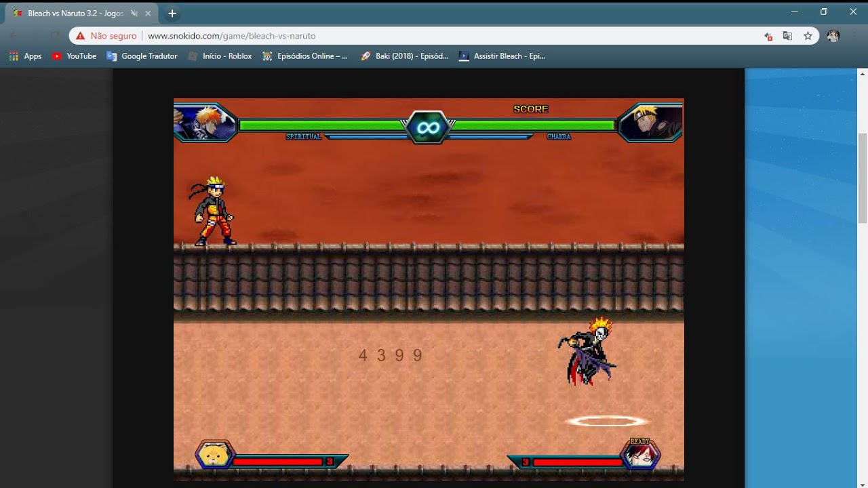Click the browser back arrow
This screenshot has width=868, height=488.
[14, 36]
